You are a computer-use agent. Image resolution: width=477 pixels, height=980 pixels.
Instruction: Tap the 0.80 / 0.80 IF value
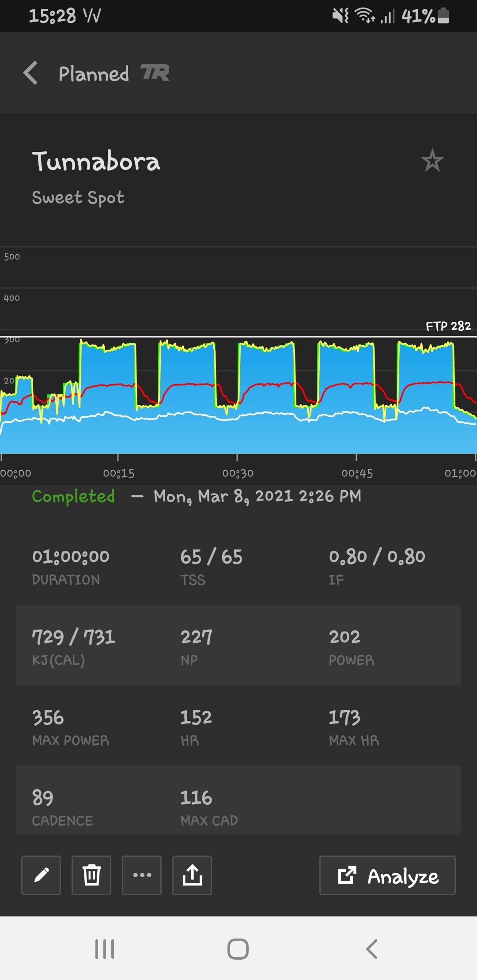pyautogui.click(x=377, y=557)
